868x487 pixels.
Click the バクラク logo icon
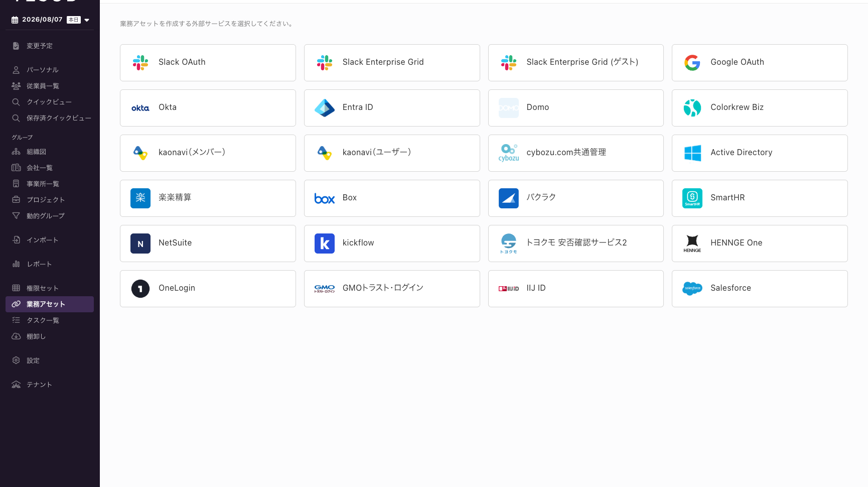click(509, 198)
